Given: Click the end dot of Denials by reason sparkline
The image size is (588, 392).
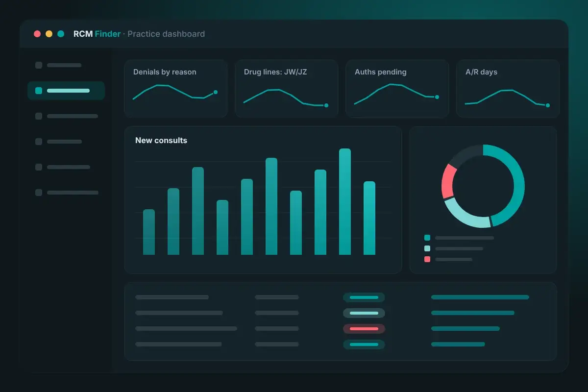Looking at the screenshot, I should [216, 92].
